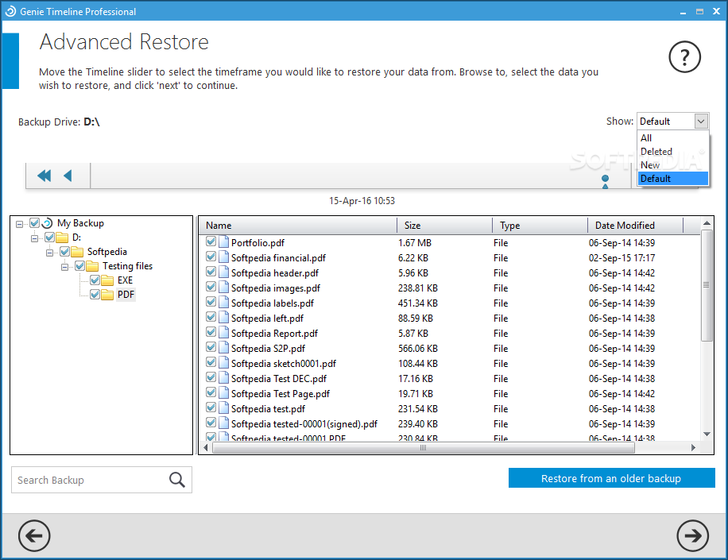Sort files by the Size column
728x560 pixels.
click(445, 226)
